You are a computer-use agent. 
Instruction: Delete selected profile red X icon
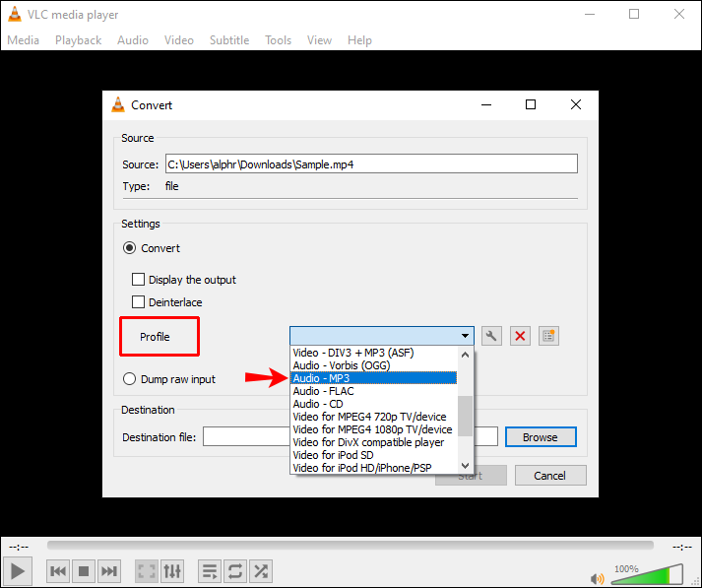coord(520,336)
